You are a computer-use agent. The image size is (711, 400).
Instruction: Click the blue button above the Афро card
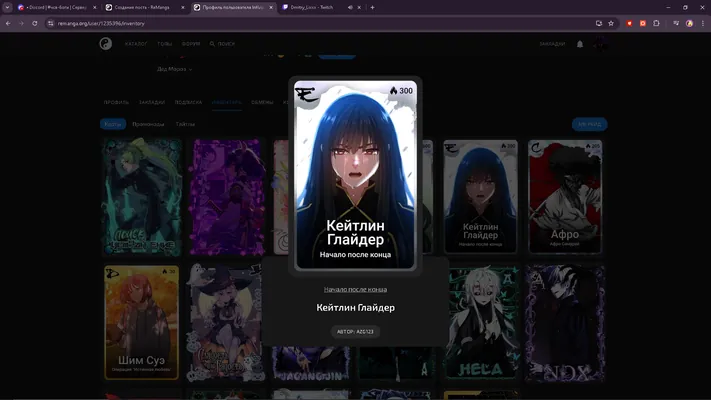tap(589, 124)
